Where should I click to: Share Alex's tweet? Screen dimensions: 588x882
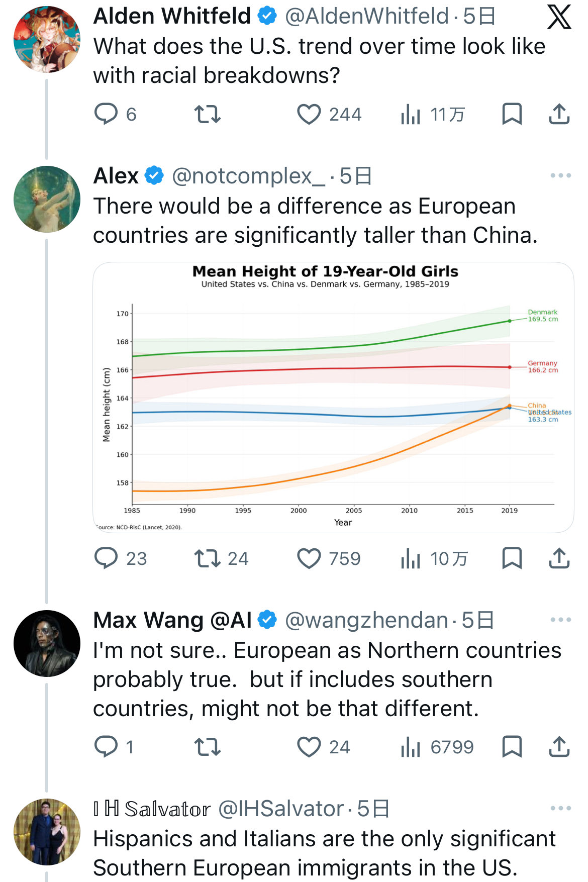[559, 558]
